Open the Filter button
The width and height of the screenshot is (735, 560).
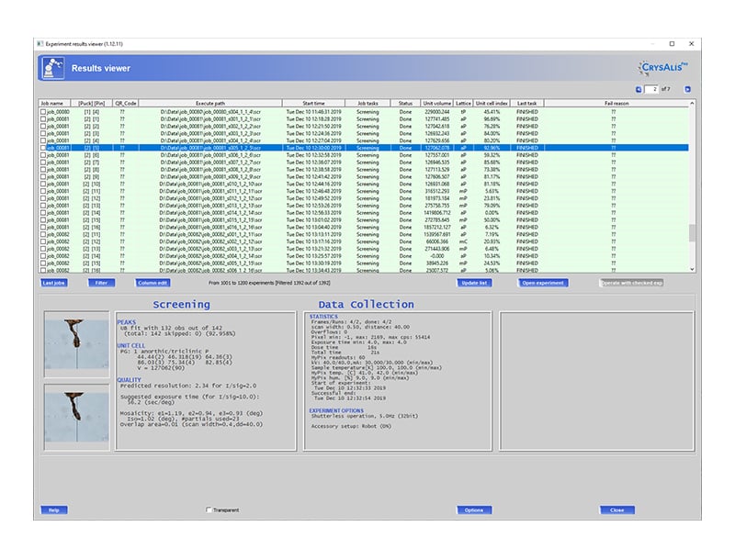point(101,283)
